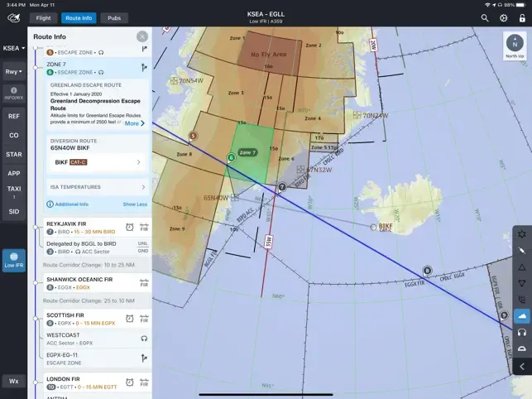Open the BIKF CAT-C diversion airport row
The width and height of the screenshot is (532, 399).
pyautogui.click(x=98, y=162)
